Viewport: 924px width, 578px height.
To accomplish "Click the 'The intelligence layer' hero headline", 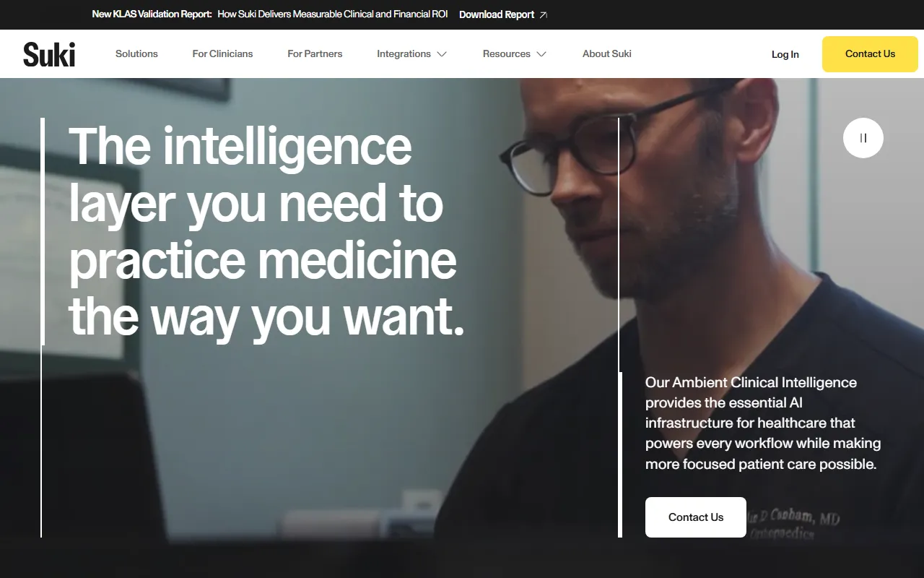I will coord(266,231).
